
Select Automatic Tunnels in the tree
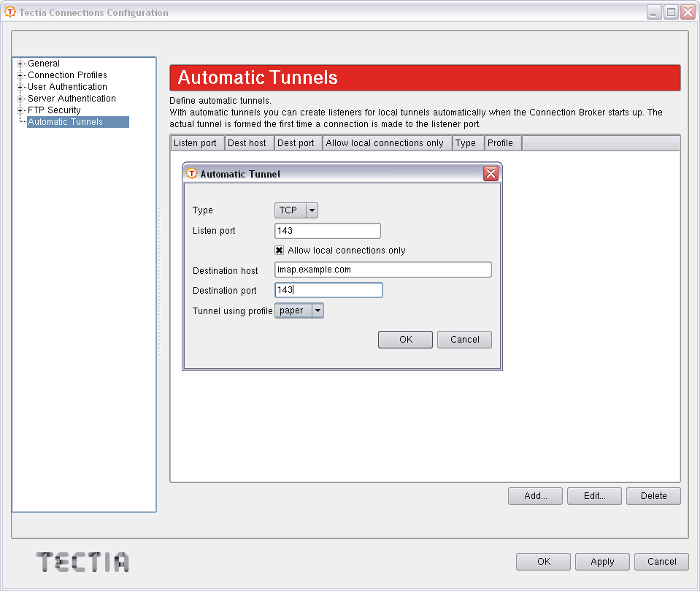tap(66, 122)
